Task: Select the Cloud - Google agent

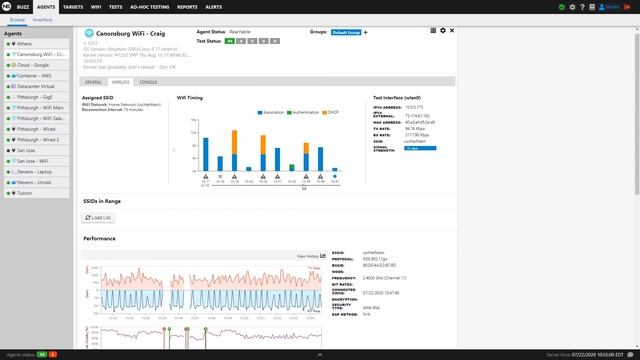Action: coord(37,65)
